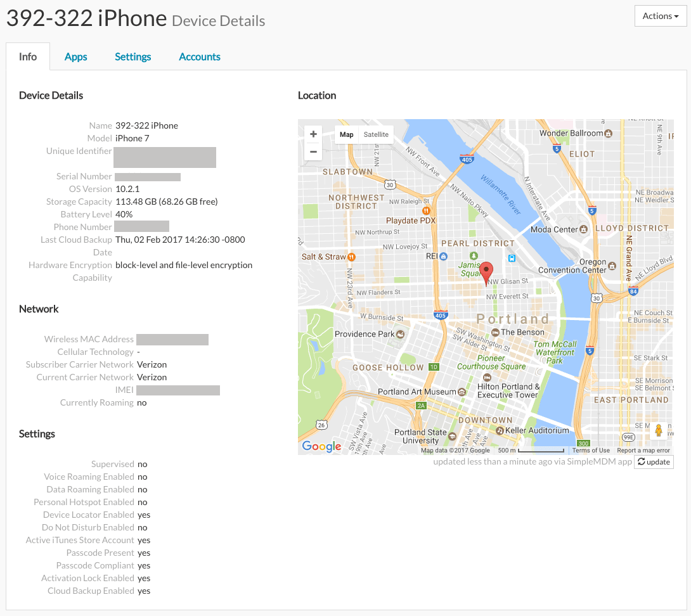Click the Portland Art Museum marker
This screenshot has width=691, height=616.
coord(462,392)
